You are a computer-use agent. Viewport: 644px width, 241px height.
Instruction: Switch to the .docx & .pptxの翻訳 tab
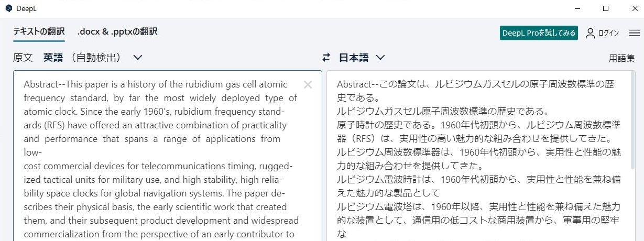(x=117, y=31)
